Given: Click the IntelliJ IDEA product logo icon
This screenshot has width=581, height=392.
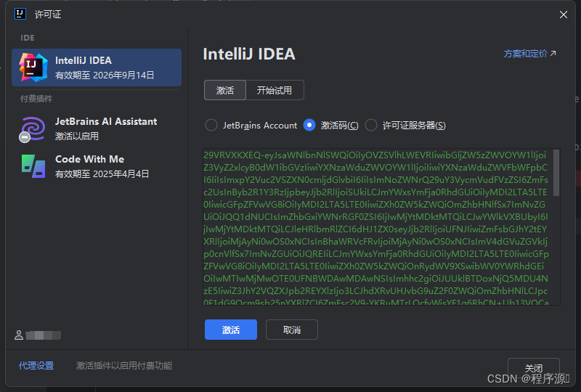Looking at the screenshot, I should tap(33, 68).
